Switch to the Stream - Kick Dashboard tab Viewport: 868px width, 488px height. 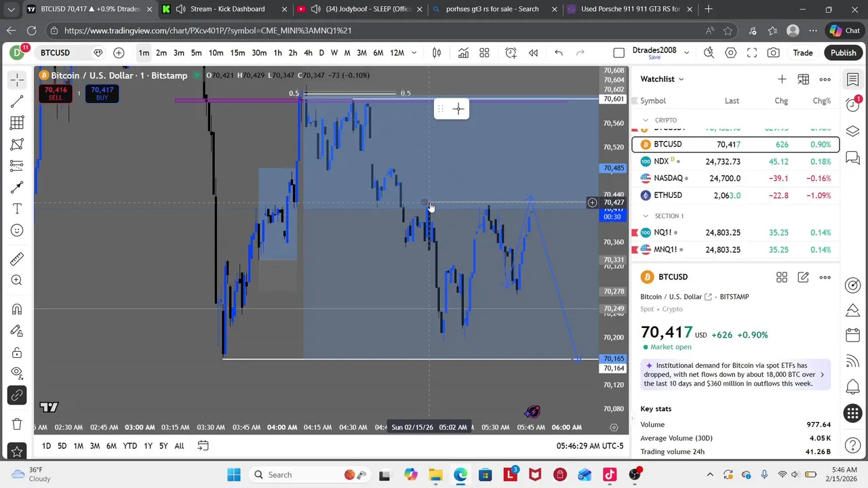point(228,9)
